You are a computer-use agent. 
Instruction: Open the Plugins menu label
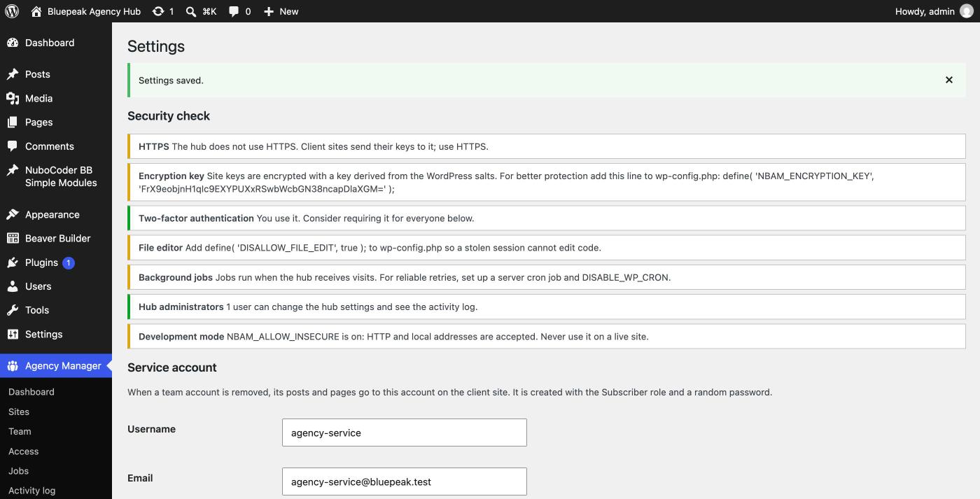click(41, 262)
